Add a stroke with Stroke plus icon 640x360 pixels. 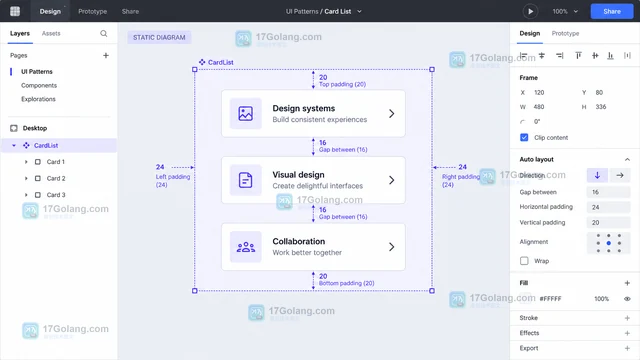(627, 318)
